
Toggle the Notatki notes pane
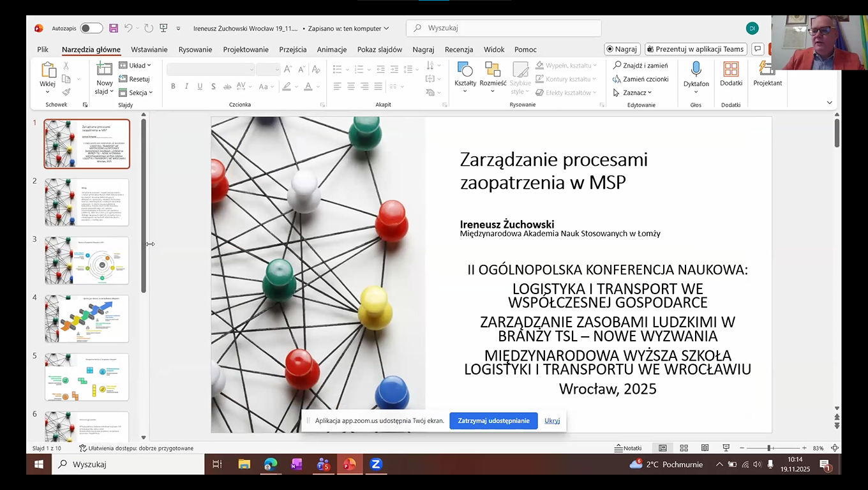(x=628, y=448)
